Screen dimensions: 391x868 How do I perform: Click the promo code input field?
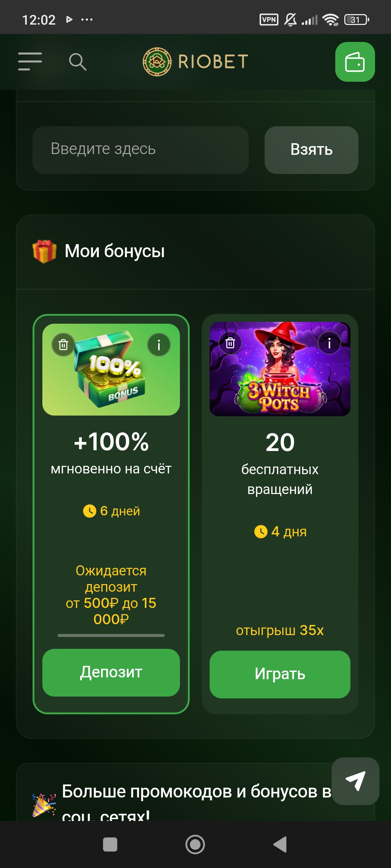pyautogui.click(x=140, y=150)
